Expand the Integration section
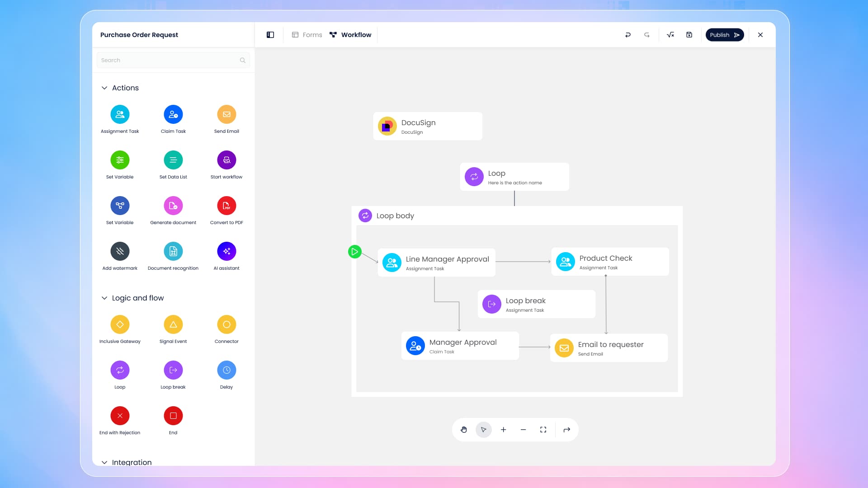 coord(104,462)
